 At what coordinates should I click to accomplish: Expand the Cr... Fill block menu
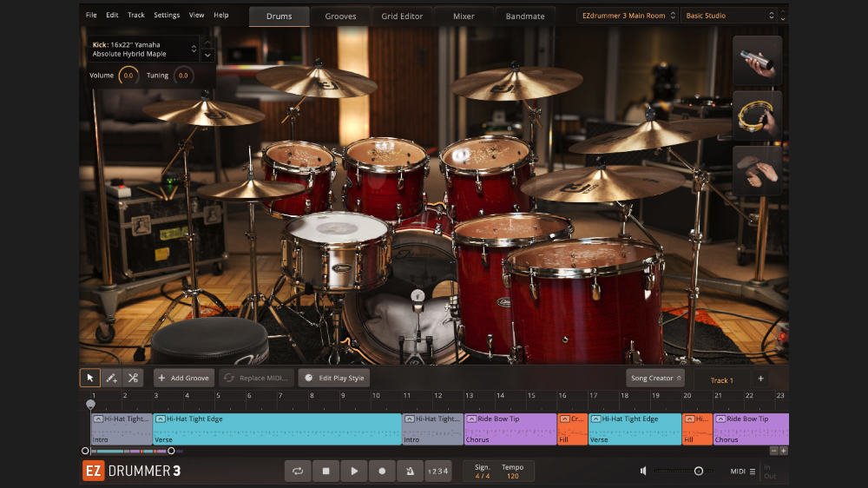tap(565, 419)
